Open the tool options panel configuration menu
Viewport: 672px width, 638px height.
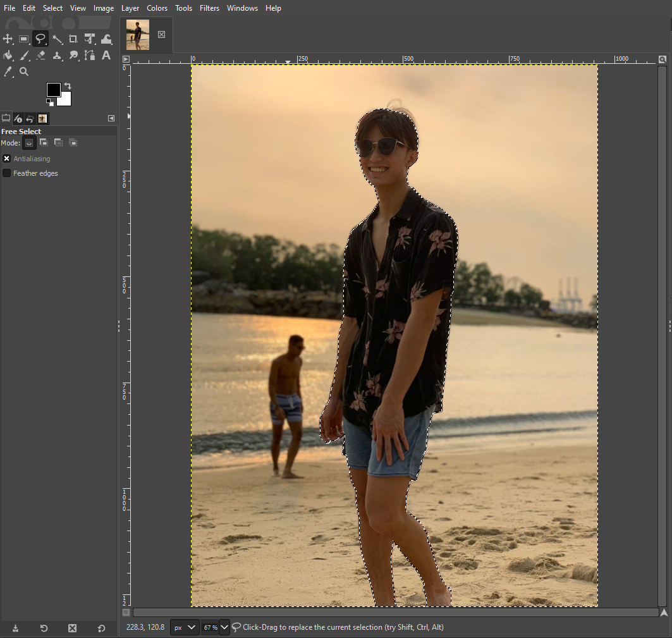pyautogui.click(x=111, y=118)
